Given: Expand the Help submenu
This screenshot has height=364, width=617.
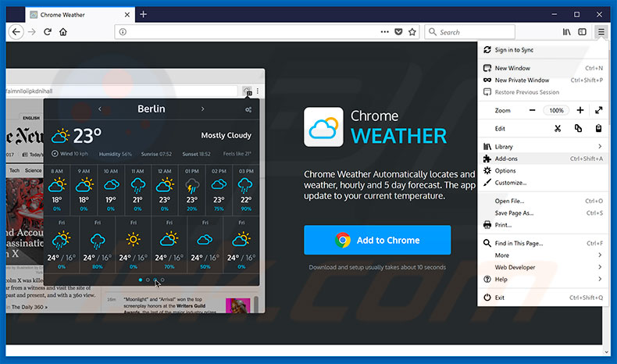Looking at the screenshot, I should point(543,280).
